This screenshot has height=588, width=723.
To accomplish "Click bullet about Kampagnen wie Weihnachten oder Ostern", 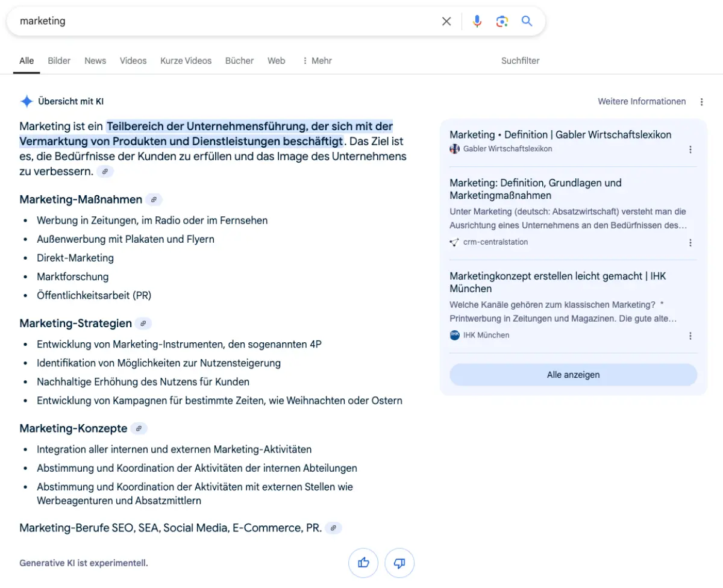I will pos(219,401).
